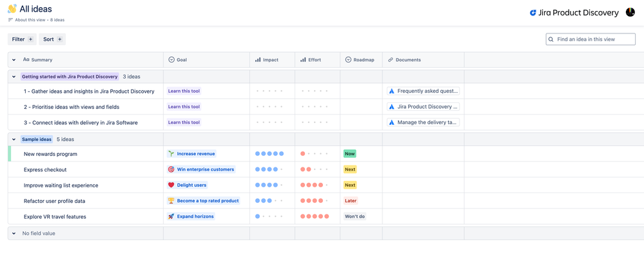Click the waving hand emoji beside All ideas
This screenshot has width=644, height=271.
[12, 8]
